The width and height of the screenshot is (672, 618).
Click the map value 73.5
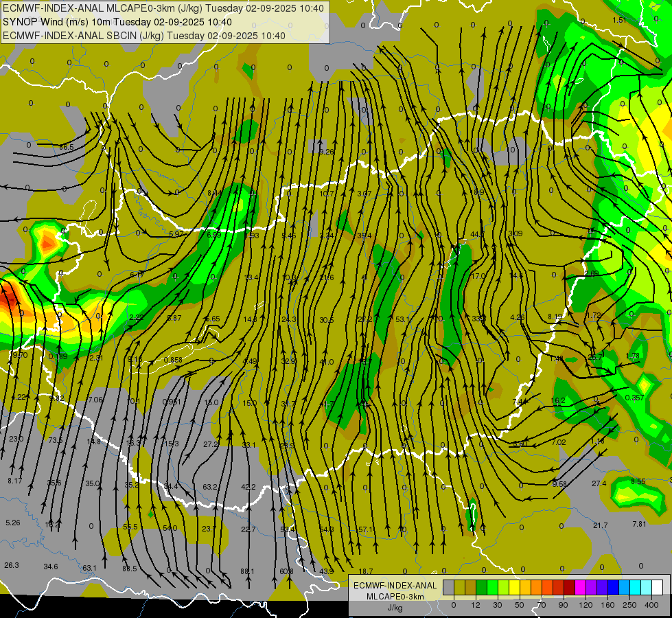pos(56,440)
